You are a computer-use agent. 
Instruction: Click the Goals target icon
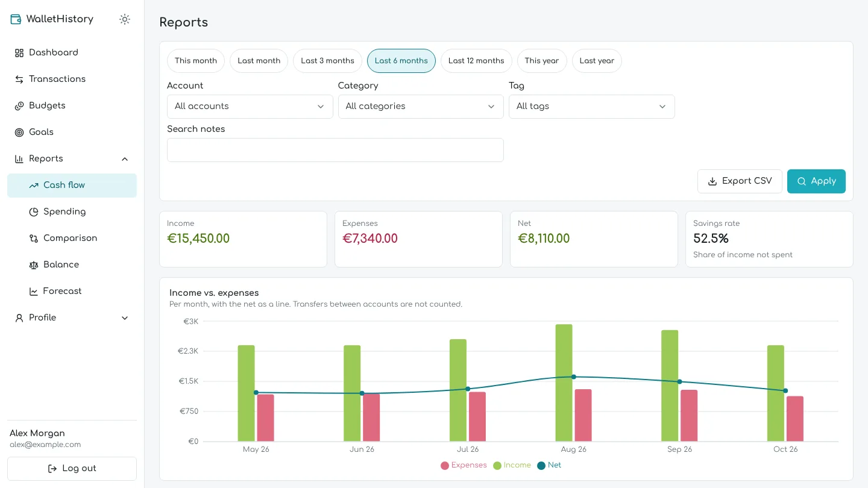[x=19, y=133]
